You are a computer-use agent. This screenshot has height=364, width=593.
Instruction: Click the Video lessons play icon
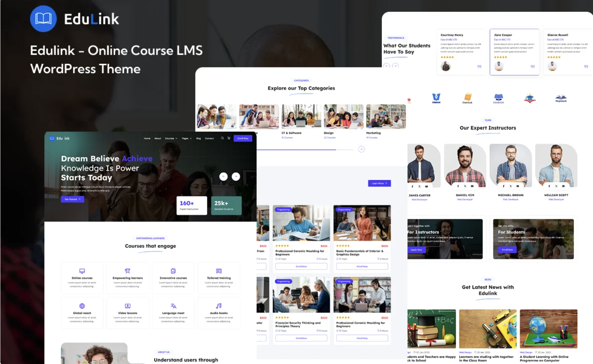[127, 306]
